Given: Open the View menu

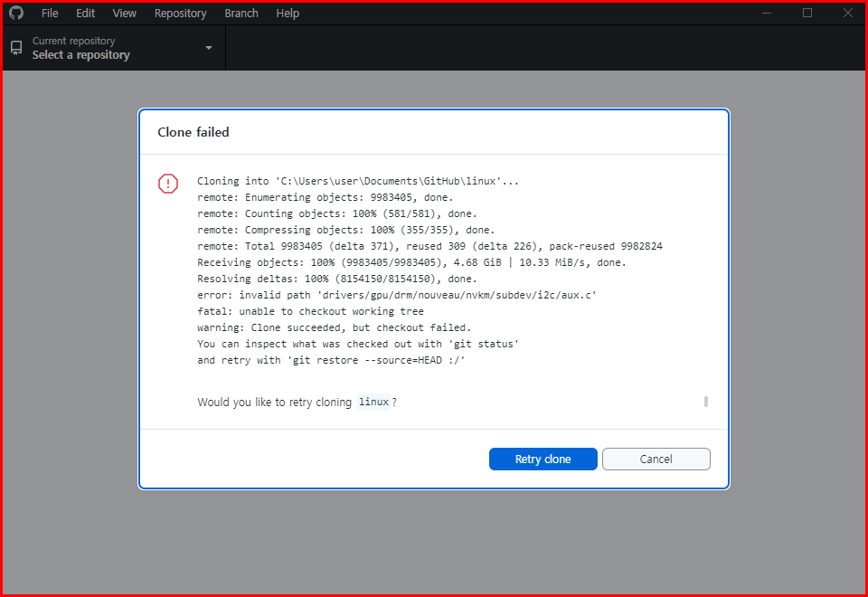Looking at the screenshot, I should click(x=124, y=14).
